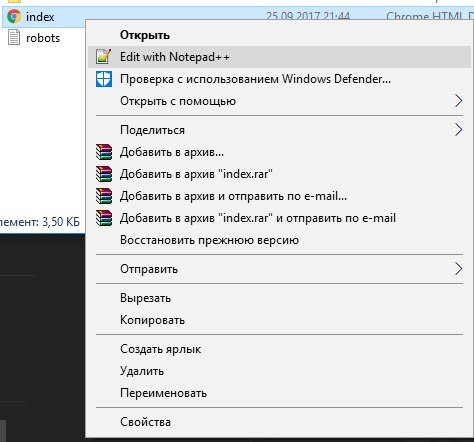Select the robots text file icon
The height and width of the screenshot is (442, 474).
pos(14,37)
